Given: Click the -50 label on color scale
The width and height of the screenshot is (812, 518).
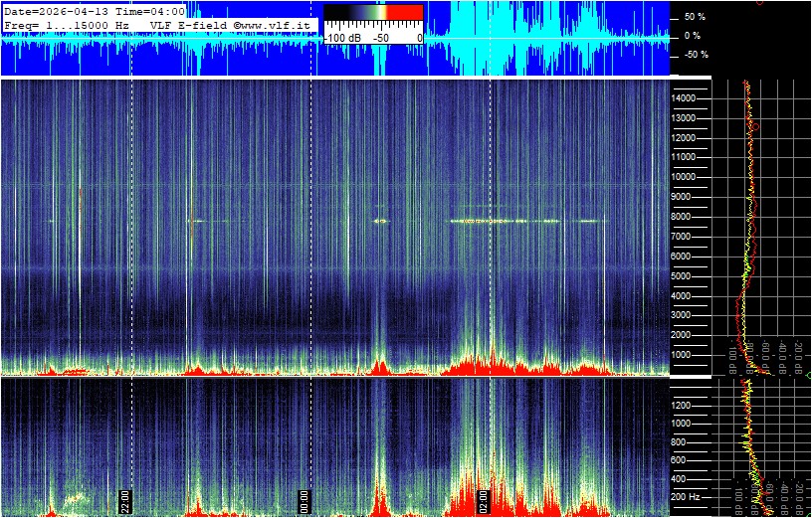Looking at the screenshot, I should click(380, 38).
